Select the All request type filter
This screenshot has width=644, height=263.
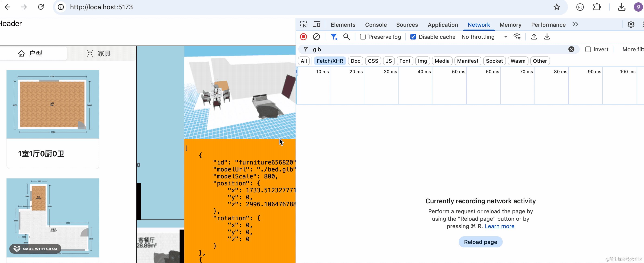click(304, 61)
